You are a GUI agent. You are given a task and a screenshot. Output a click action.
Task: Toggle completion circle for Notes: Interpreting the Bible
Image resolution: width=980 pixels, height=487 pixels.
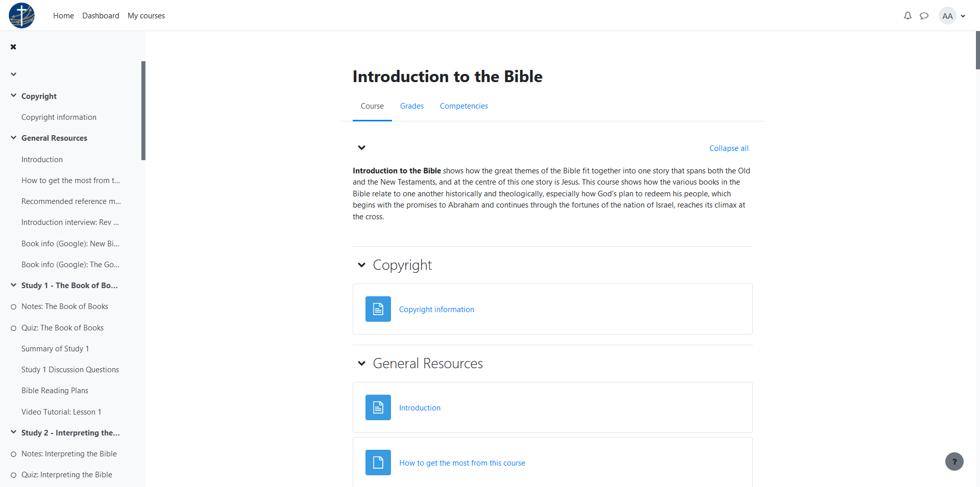click(x=14, y=454)
